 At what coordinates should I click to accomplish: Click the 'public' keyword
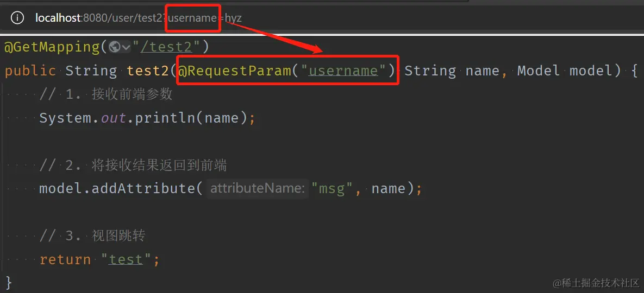tap(30, 71)
